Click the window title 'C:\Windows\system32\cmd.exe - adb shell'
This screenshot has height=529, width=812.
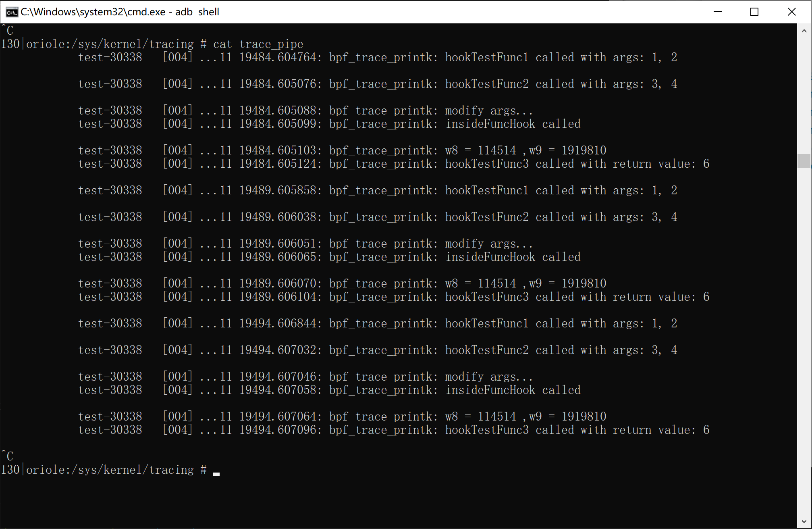click(120, 12)
